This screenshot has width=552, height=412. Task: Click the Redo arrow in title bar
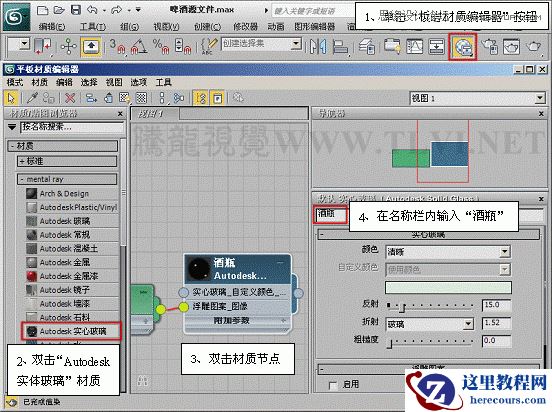(116, 10)
